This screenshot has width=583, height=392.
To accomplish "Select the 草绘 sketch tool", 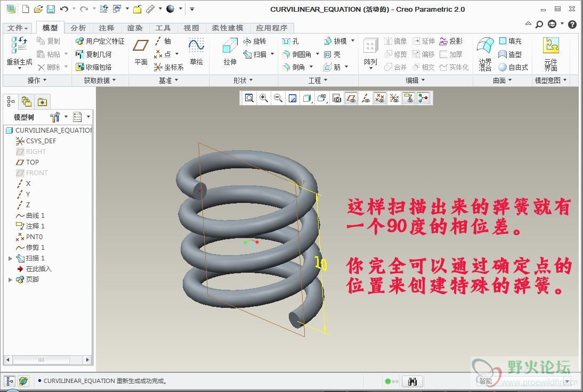I will click(x=196, y=52).
